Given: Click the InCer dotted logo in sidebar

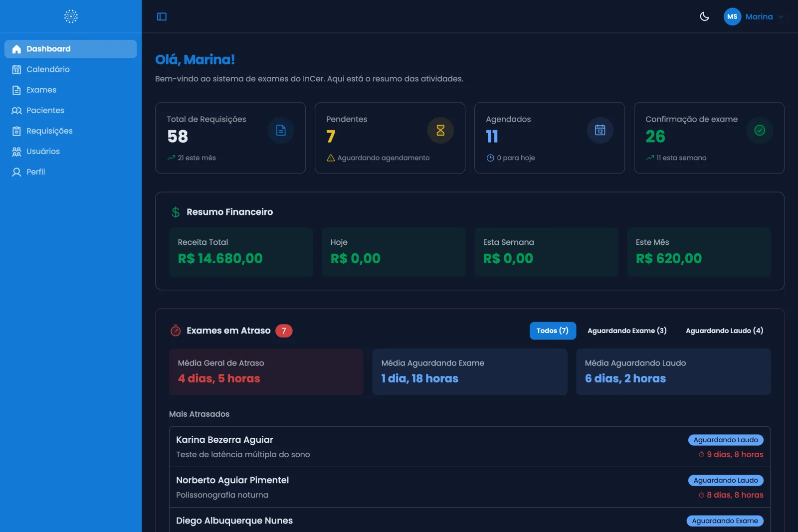Looking at the screenshot, I should point(71,16).
